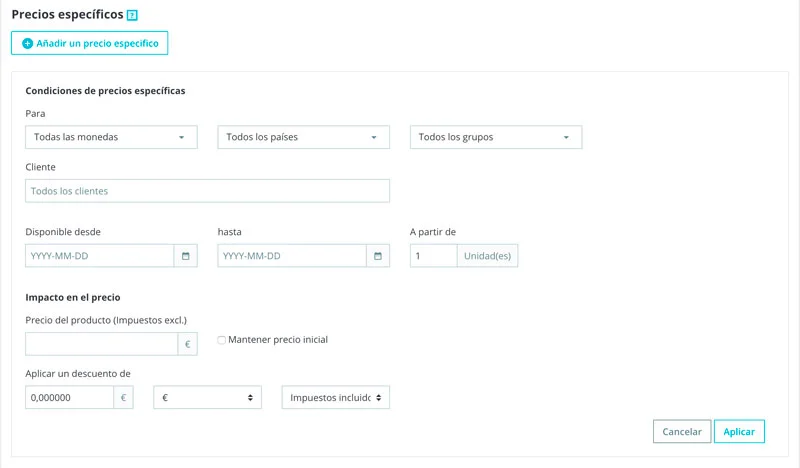
Task: Click the Cliente label
Action: 40,167
